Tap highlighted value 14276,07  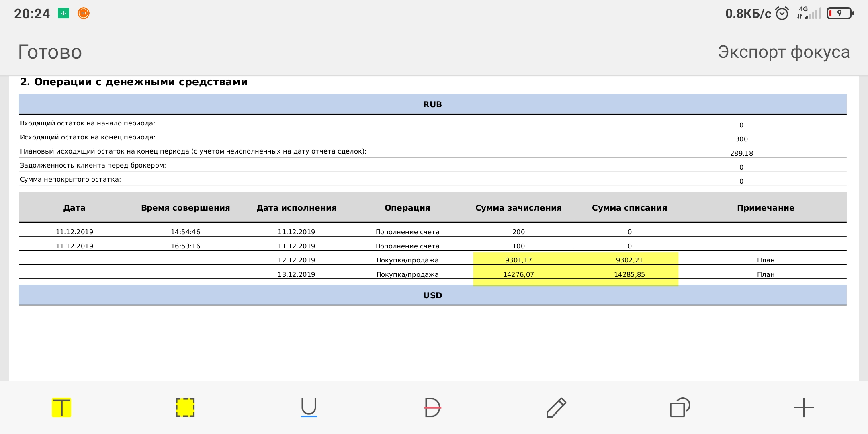518,274
